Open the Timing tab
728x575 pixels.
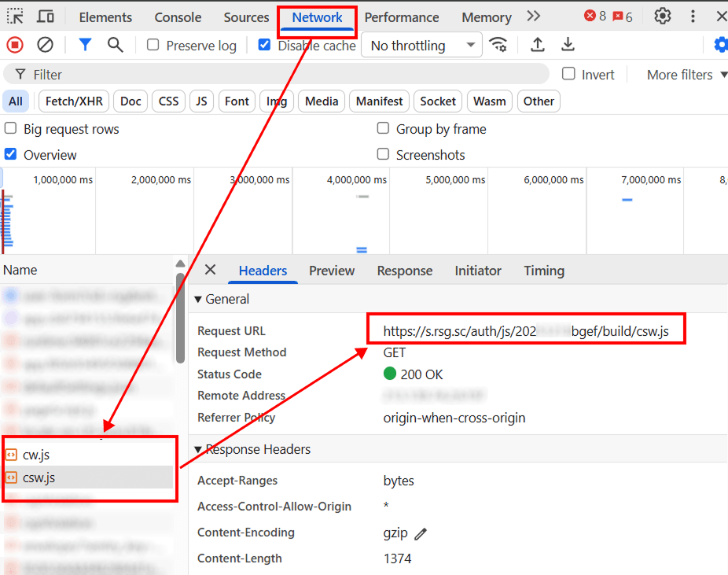tap(544, 271)
